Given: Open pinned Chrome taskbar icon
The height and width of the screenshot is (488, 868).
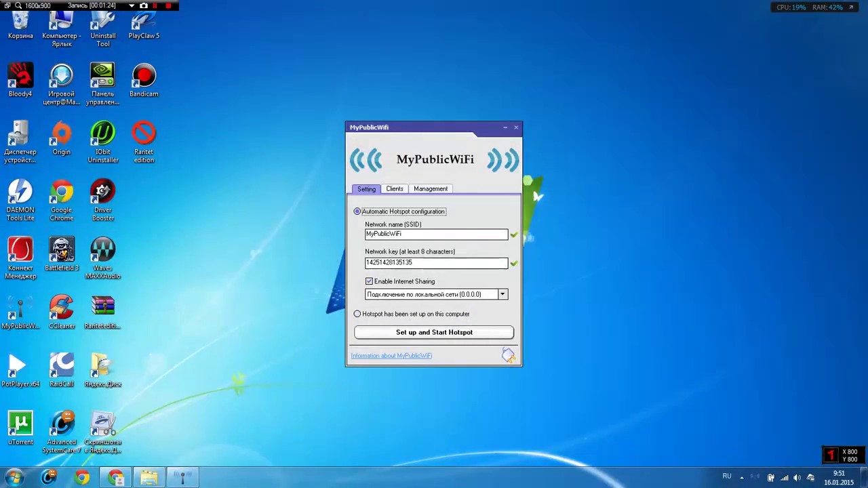Looking at the screenshot, I should (82, 477).
